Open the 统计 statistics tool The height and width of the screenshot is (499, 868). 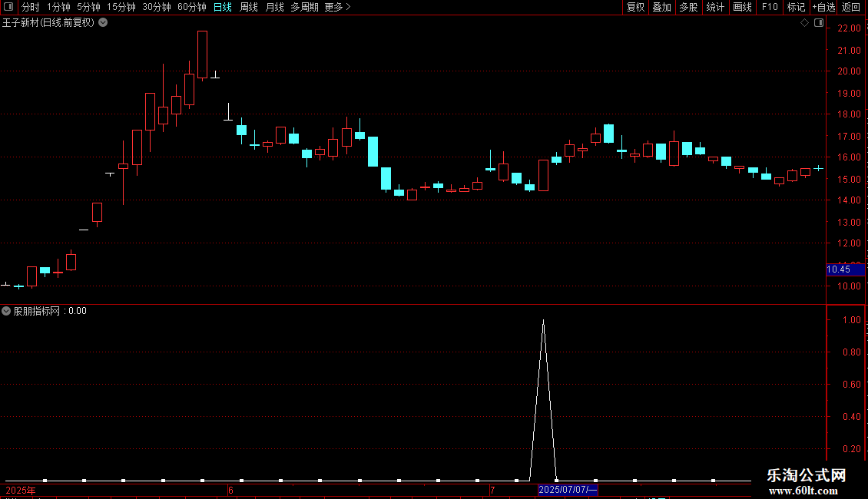(715, 7)
